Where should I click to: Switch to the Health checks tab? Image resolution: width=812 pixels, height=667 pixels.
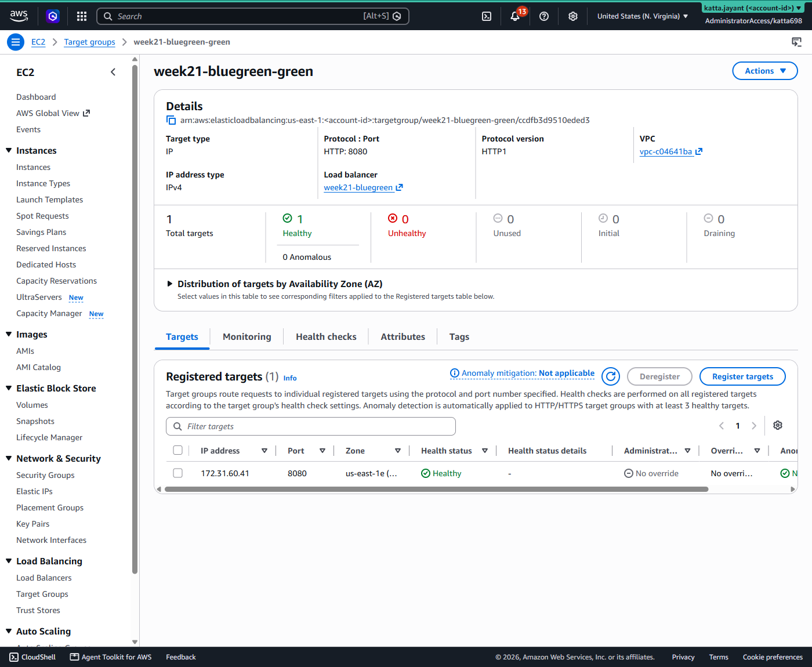(326, 336)
